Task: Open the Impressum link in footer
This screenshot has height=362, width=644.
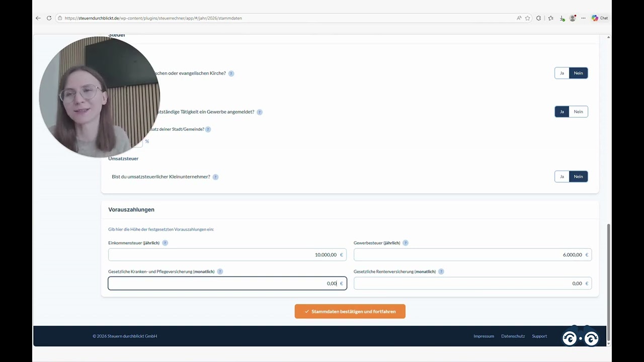Action: coord(484,336)
